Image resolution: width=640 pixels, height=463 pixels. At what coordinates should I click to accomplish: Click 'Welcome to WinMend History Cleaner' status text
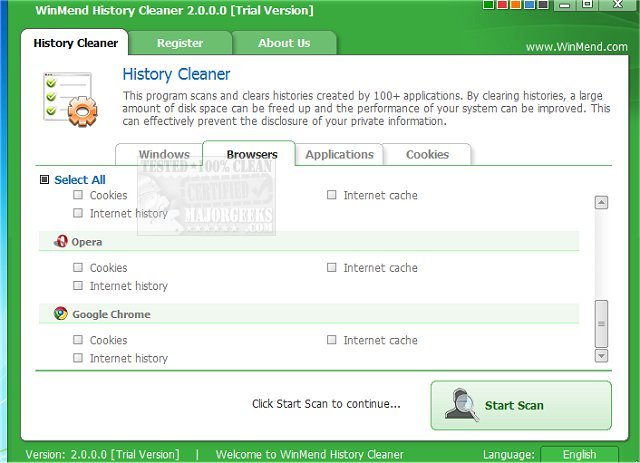(x=309, y=454)
